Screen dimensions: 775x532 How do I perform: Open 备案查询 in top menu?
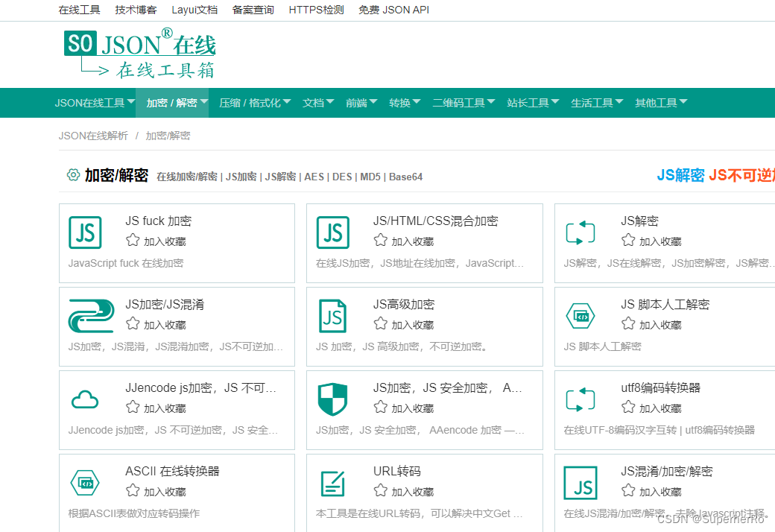coord(253,10)
